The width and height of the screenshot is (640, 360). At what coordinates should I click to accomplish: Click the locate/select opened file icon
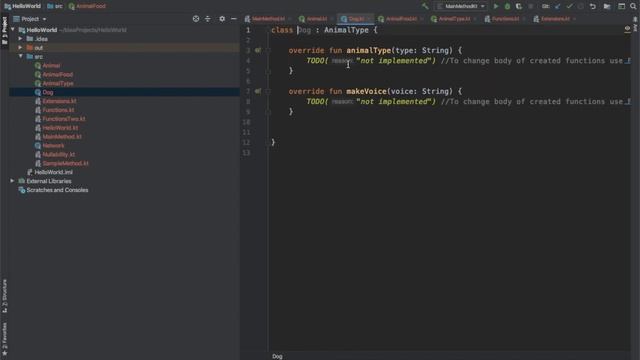(x=196, y=19)
